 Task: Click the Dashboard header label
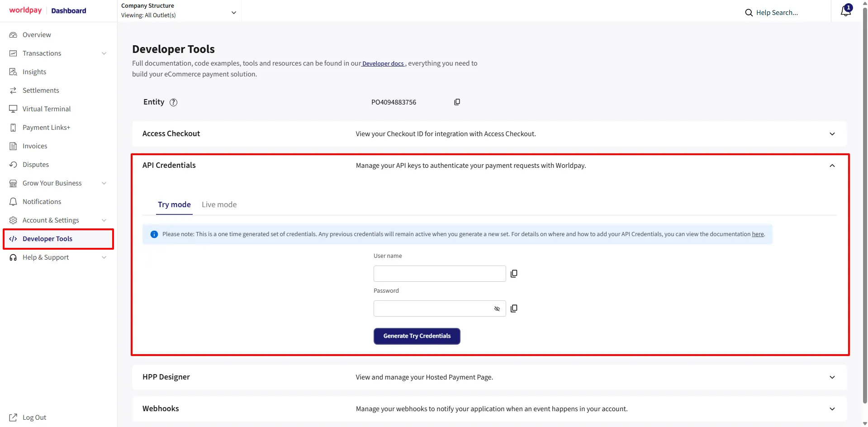[x=68, y=11]
